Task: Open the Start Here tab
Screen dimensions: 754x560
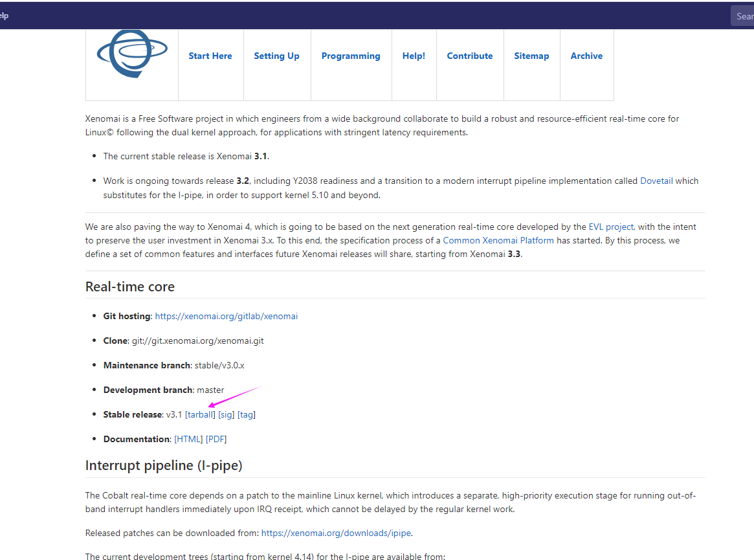Action: pos(210,56)
